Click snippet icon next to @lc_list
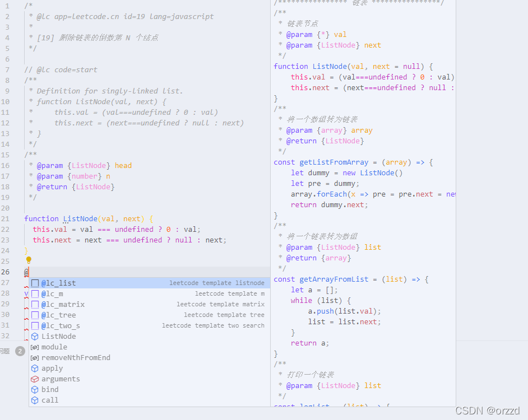Image resolution: width=528 pixels, height=420 pixels. [35, 283]
